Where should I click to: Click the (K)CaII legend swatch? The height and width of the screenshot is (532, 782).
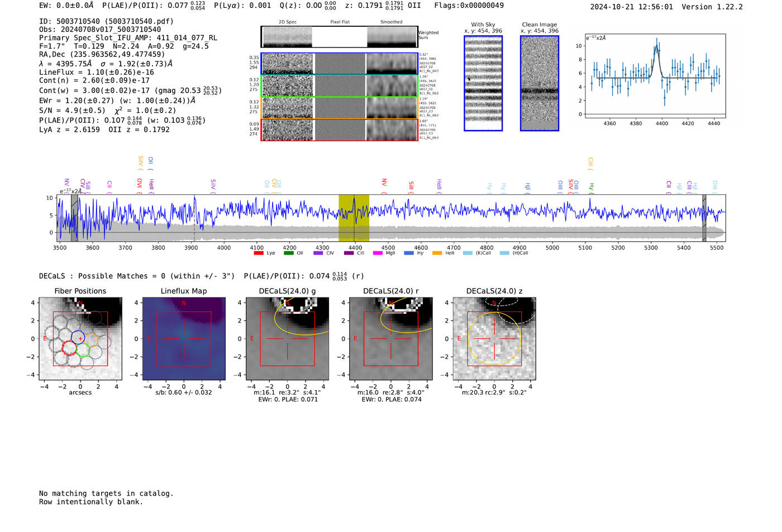coord(468,253)
